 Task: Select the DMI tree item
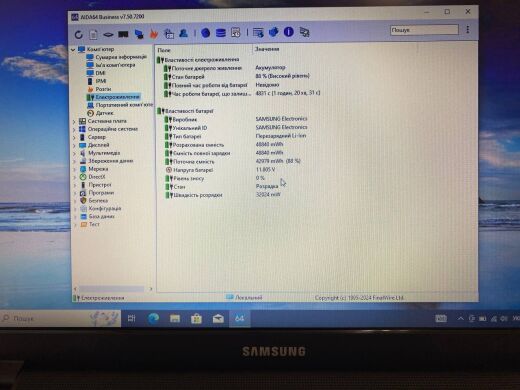pos(96,73)
